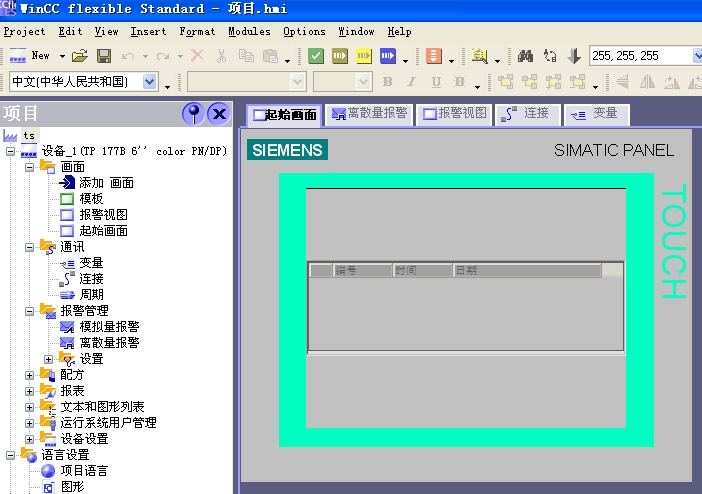Image resolution: width=702 pixels, height=494 pixels.
Task: Select the 周期 item under 通讯
Action: [x=91, y=294]
